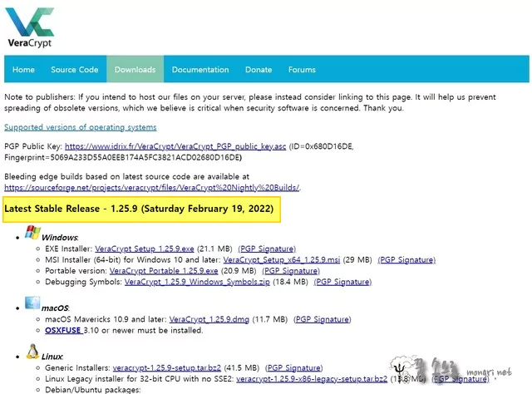Open the Source Code page
The width and height of the screenshot is (532, 394).
[75, 70]
